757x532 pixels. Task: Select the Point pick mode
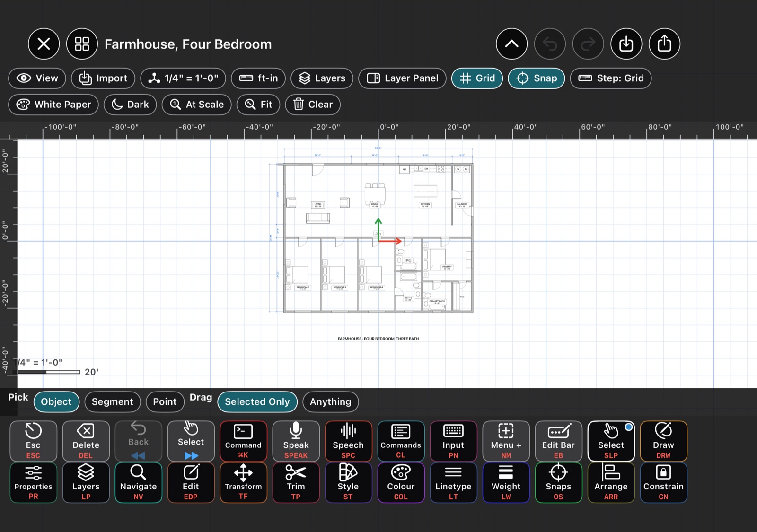click(x=165, y=401)
